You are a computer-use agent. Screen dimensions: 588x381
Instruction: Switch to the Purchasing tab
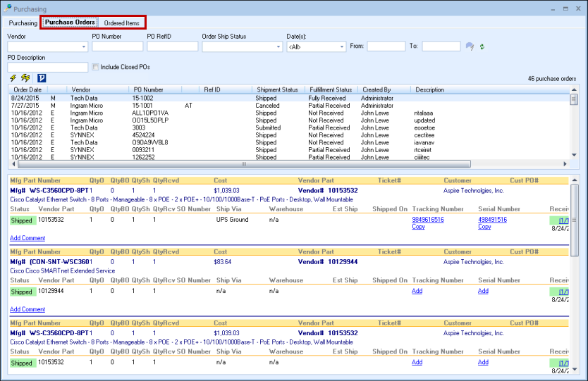pos(23,23)
